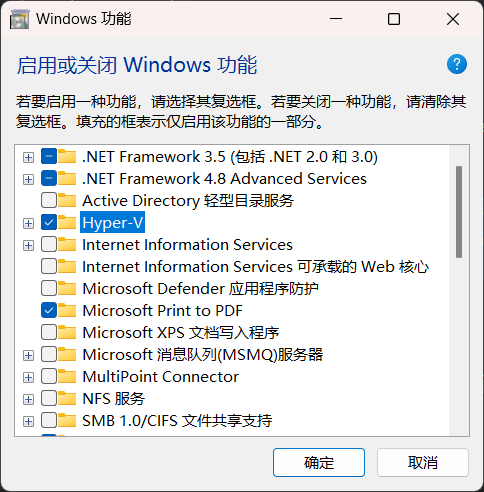484x492 pixels.
Task: Click folder icon beside Active Directory 轻型目录服务
Action: coord(67,200)
